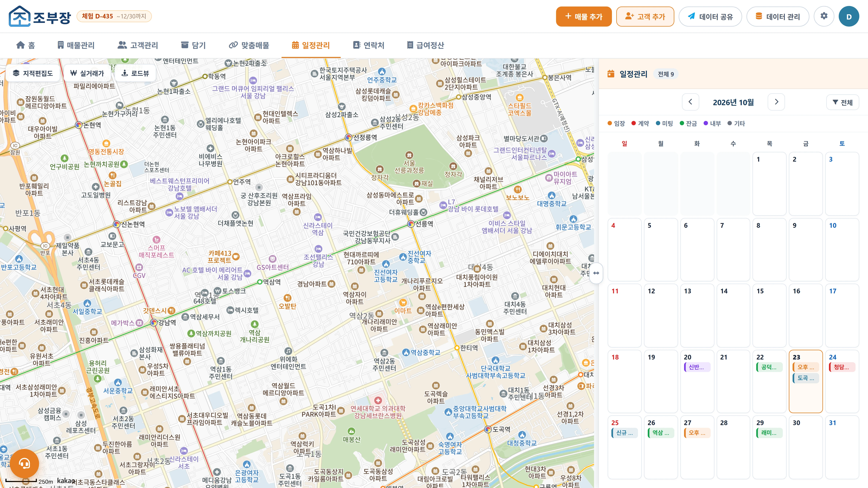The width and height of the screenshot is (868, 488).
Task: Click 선릉역 station marker on map
Action: click(411, 224)
